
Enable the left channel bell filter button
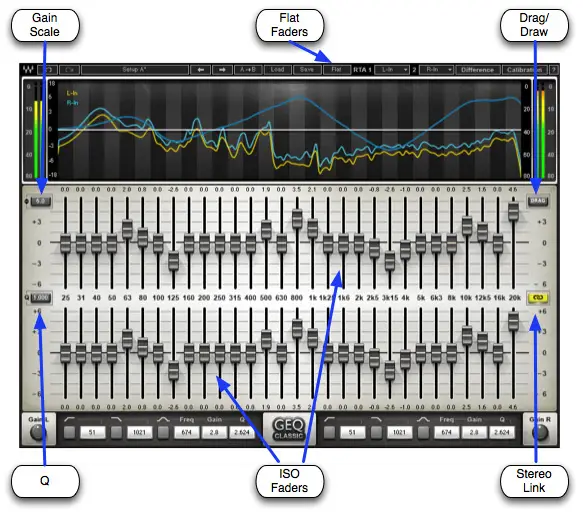tap(163, 432)
